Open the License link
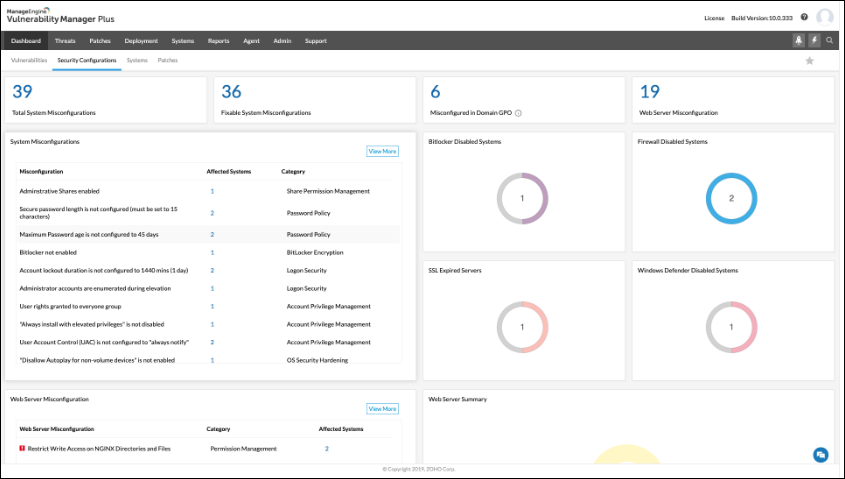This screenshot has height=479, width=845. [714, 17]
